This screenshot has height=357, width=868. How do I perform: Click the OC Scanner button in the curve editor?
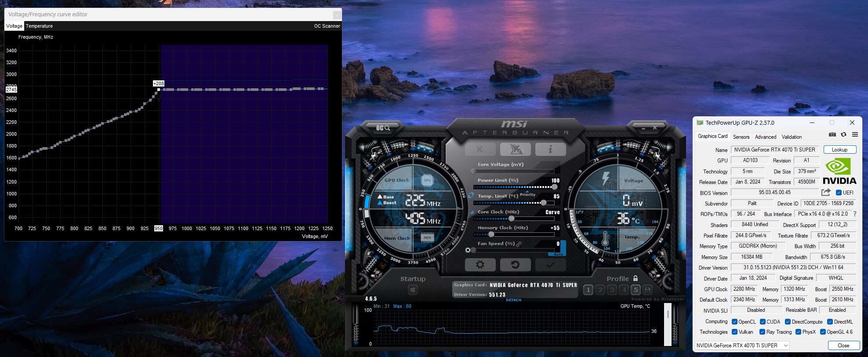coord(327,26)
